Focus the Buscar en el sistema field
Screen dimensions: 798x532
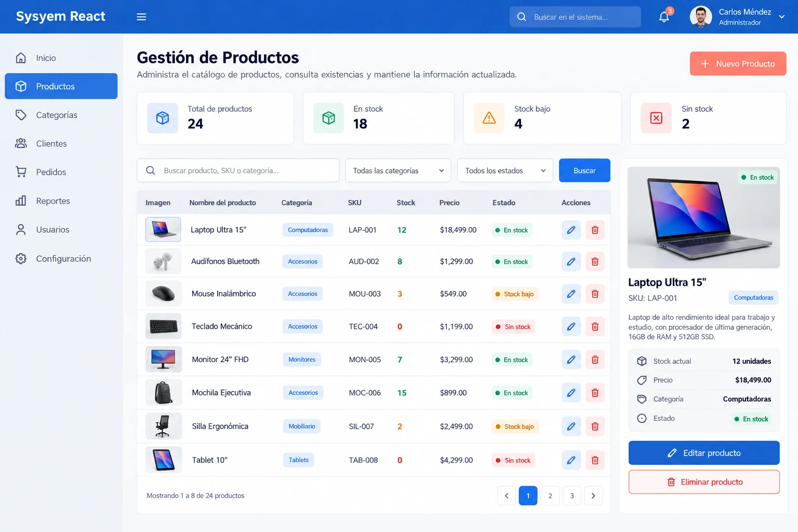click(575, 17)
